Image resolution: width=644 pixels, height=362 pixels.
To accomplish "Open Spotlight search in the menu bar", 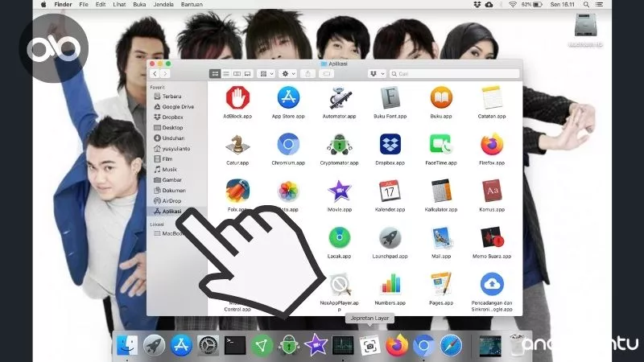I will [586, 5].
